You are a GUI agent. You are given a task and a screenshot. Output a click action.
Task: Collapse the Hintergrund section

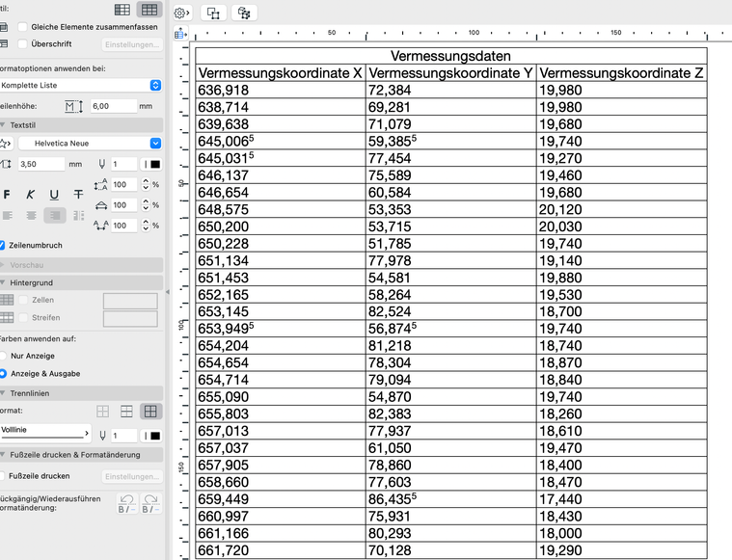[x=3, y=282]
